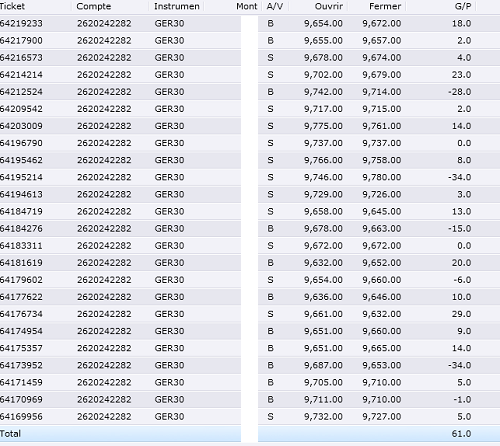
Task: Click the Mont column header
Action: pyautogui.click(x=247, y=6)
